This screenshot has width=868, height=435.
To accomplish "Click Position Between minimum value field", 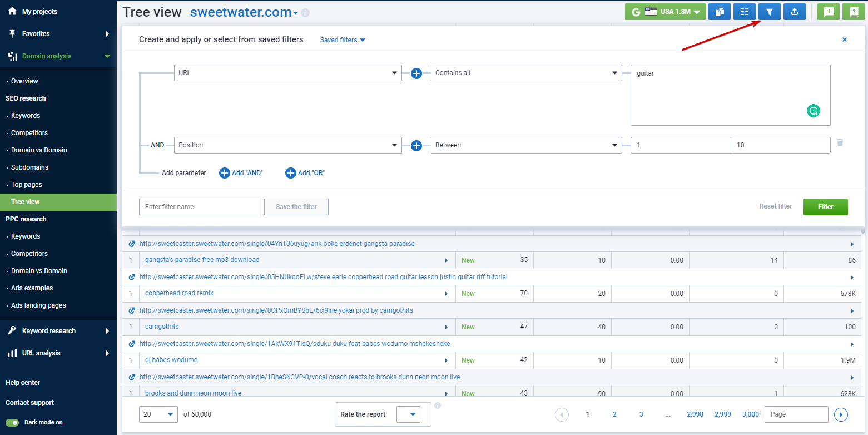I will (681, 145).
